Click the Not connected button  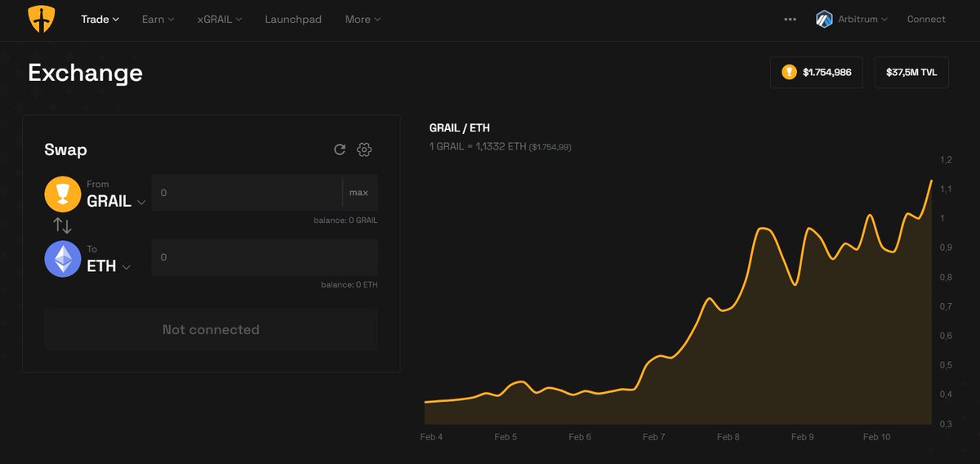pos(211,329)
